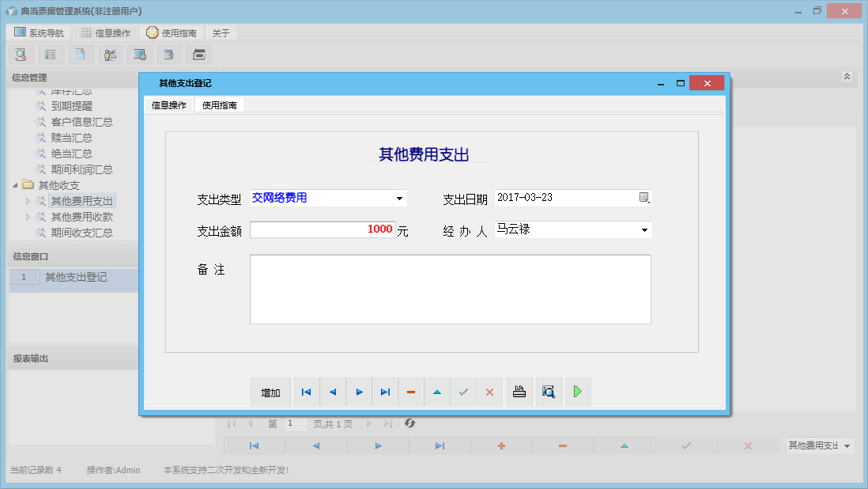Image resolution: width=868 pixels, height=489 pixels.
Task: Jump to first record using the dialog icon
Action: (x=306, y=392)
